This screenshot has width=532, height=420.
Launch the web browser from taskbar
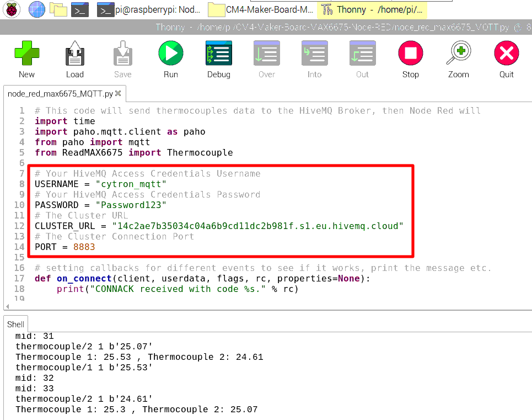tap(36, 9)
